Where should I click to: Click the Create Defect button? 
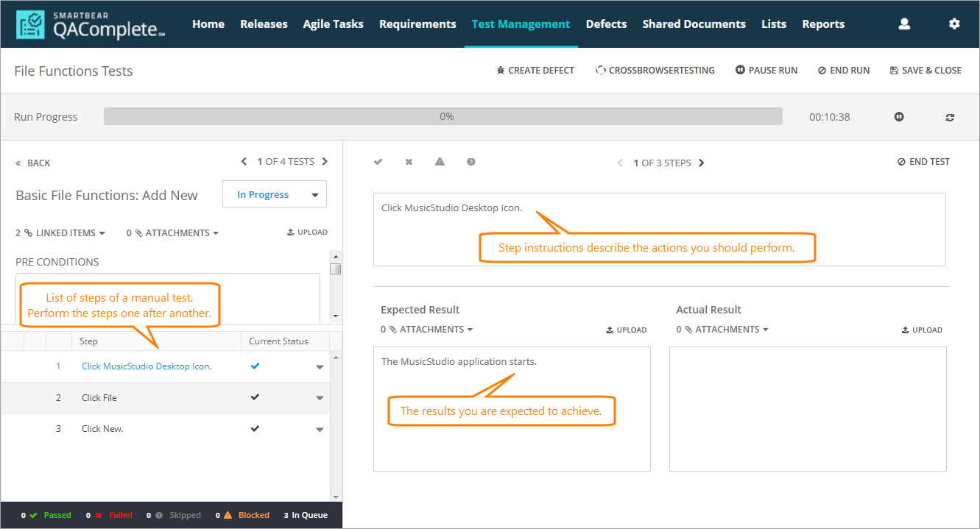(x=535, y=71)
